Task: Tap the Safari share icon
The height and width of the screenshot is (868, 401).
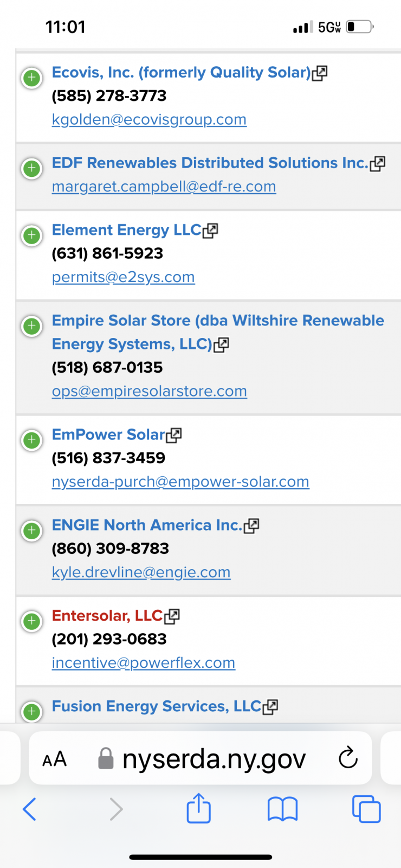Action: [198, 809]
